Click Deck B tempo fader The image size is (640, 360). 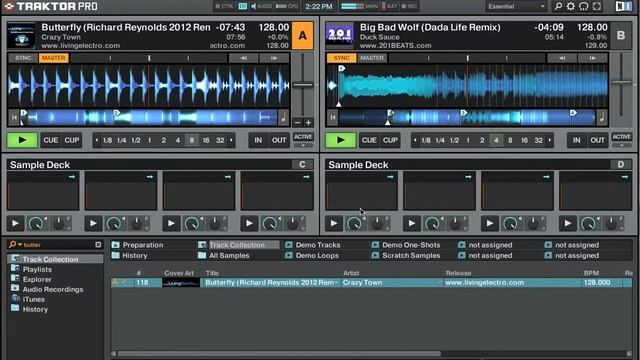click(x=621, y=82)
